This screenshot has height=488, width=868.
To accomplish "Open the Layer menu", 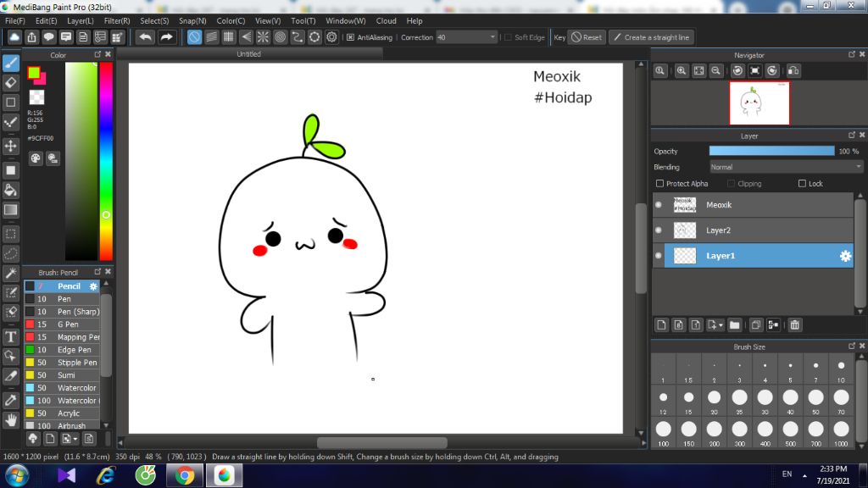I will [81, 21].
